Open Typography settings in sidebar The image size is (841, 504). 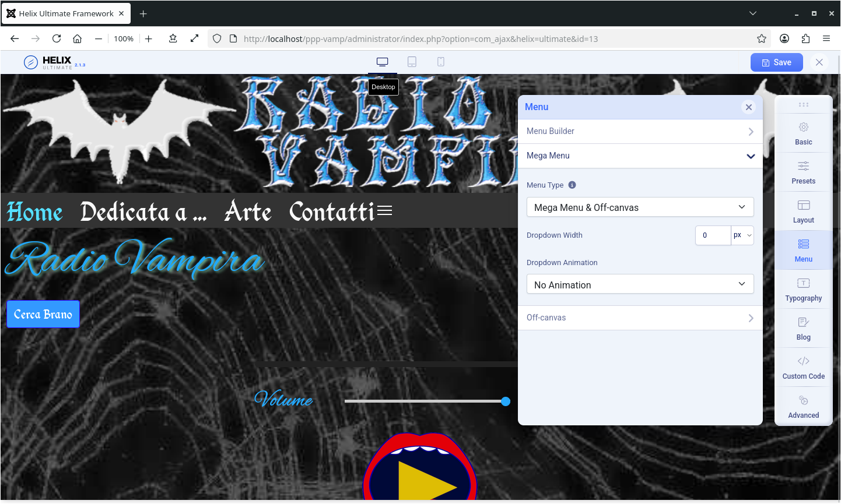click(x=804, y=290)
